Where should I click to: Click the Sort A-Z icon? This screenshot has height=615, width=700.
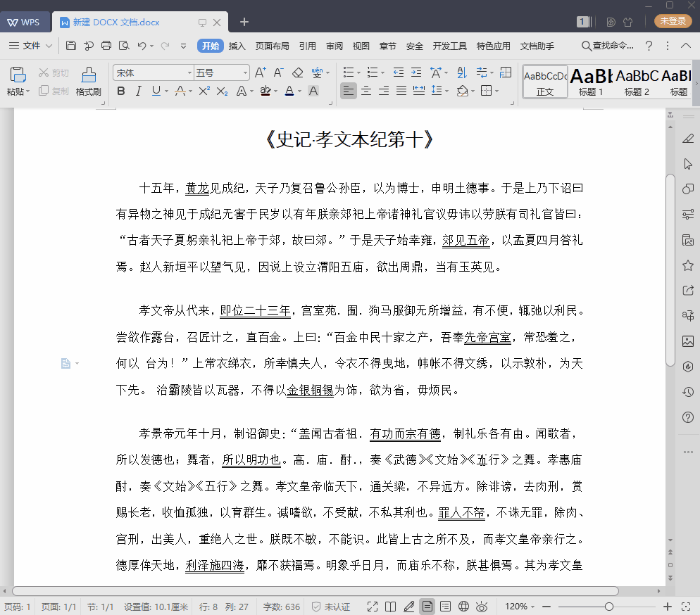click(462, 72)
